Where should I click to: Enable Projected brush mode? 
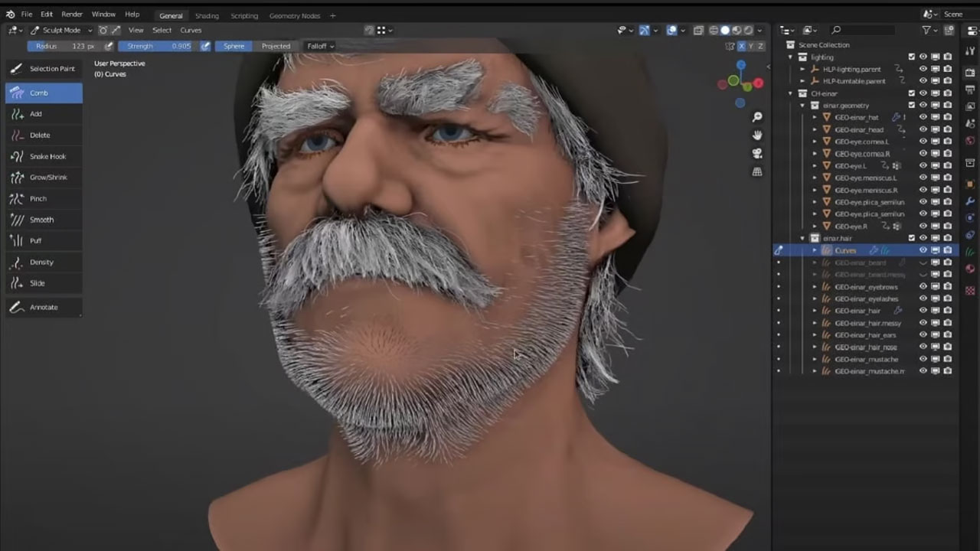pyautogui.click(x=276, y=46)
